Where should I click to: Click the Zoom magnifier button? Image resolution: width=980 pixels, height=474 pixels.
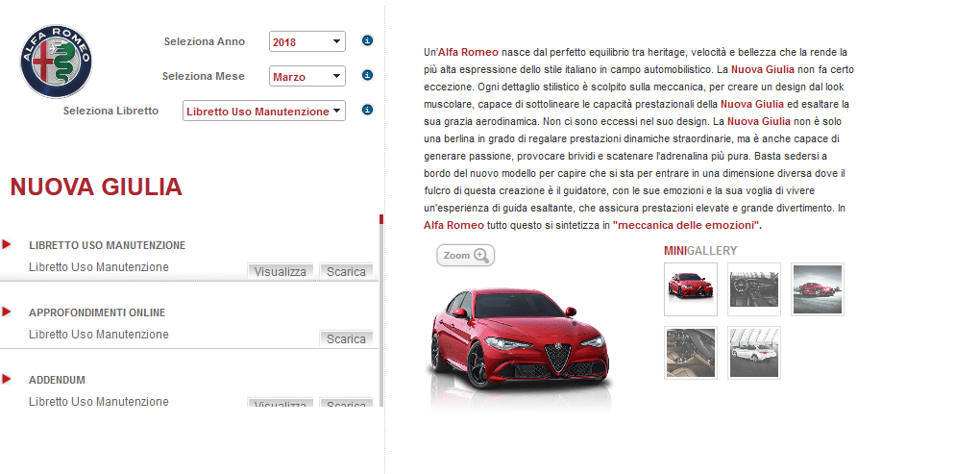click(x=466, y=255)
